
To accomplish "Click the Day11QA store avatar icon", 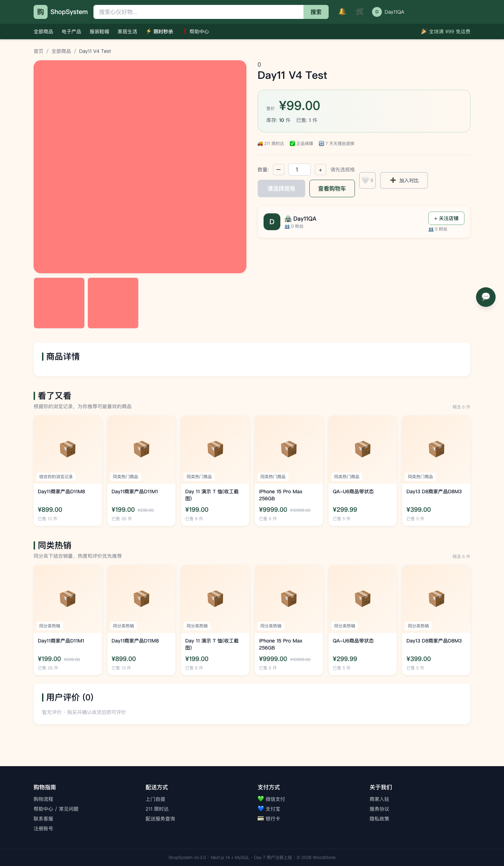I will [272, 222].
